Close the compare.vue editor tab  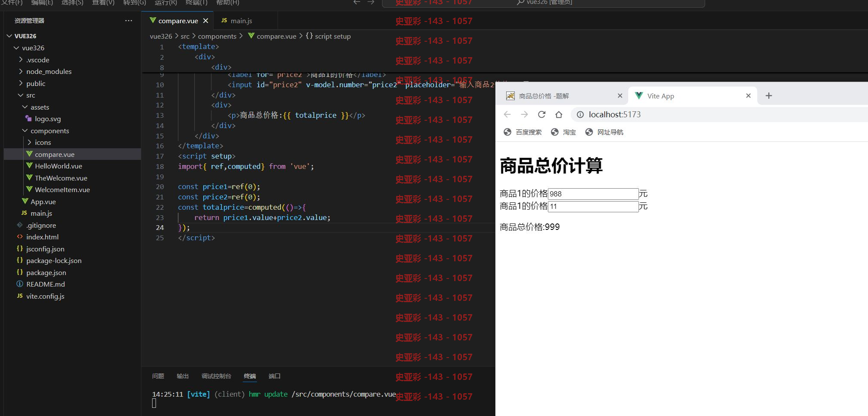[x=206, y=21]
